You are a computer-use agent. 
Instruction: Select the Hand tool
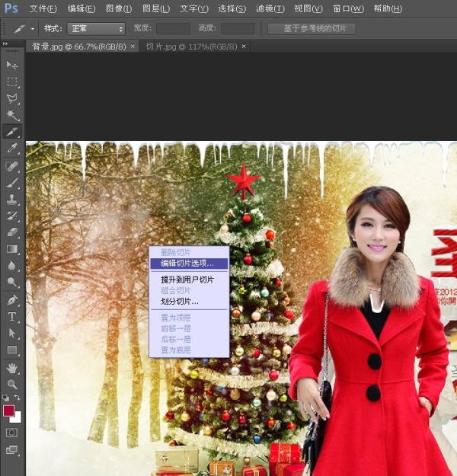point(12,368)
